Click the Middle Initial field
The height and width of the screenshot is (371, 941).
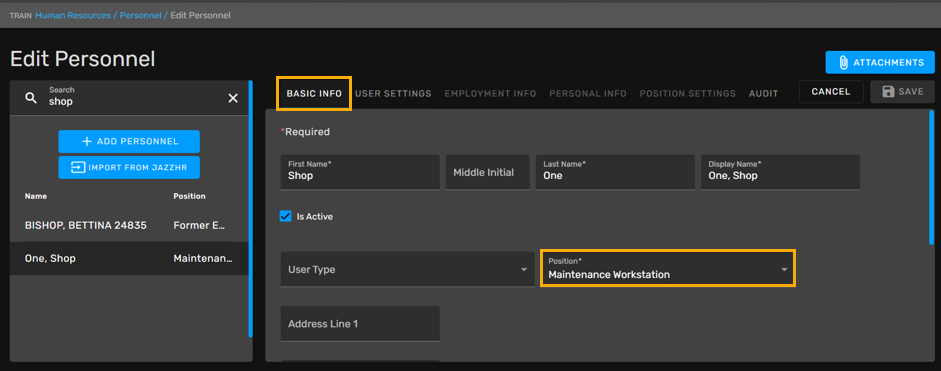pyautogui.click(x=487, y=172)
